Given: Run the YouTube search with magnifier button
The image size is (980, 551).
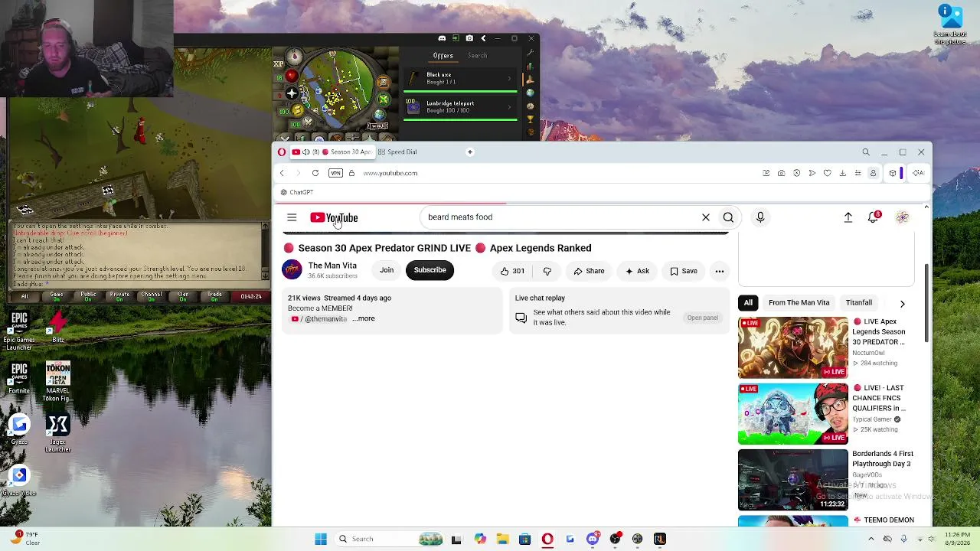Looking at the screenshot, I should 728,217.
